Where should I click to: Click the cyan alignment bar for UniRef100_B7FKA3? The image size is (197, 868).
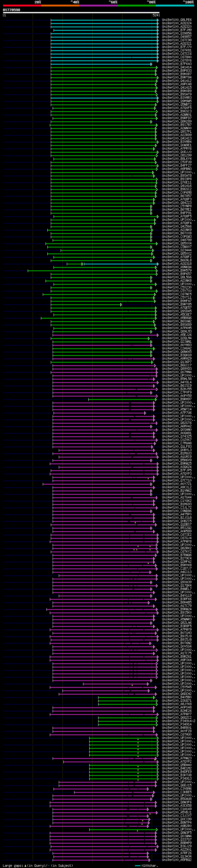coord(101,64)
